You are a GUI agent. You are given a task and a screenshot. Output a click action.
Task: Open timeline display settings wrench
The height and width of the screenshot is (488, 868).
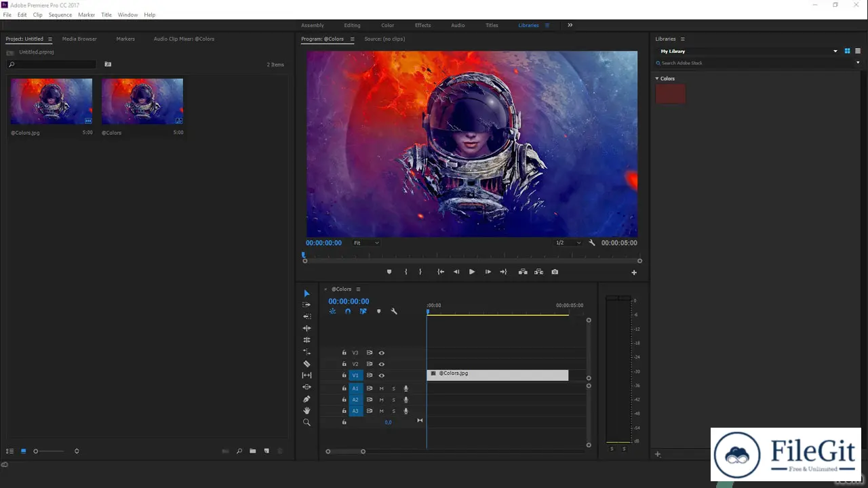pyautogui.click(x=394, y=311)
